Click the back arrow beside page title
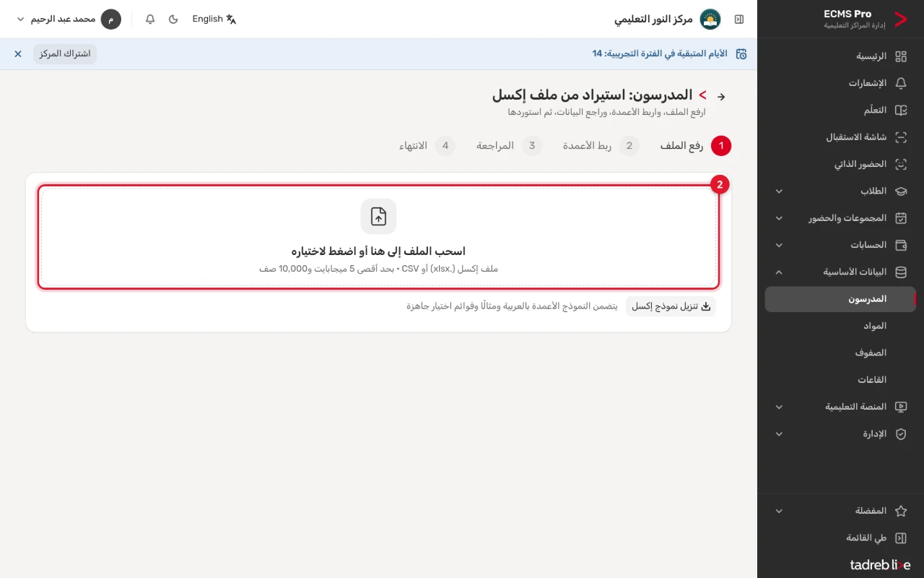The width and height of the screenshot is (924, 578). click(720, 96)
